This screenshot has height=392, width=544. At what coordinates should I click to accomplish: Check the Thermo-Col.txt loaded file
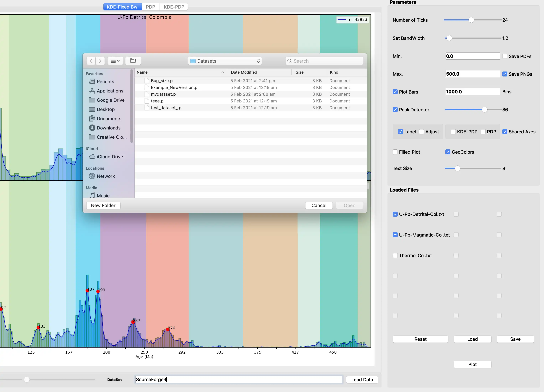coord(395,255)
